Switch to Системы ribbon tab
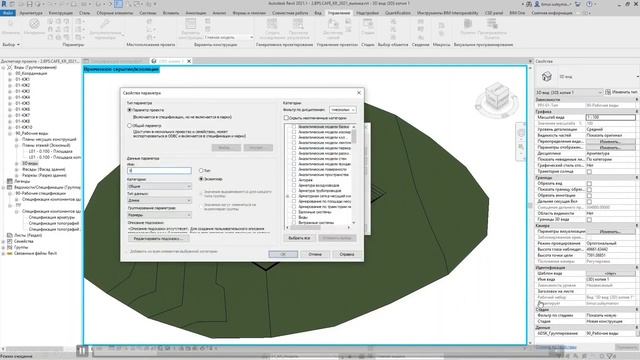The width and height of the screenshot is (640, 360). 147,13
